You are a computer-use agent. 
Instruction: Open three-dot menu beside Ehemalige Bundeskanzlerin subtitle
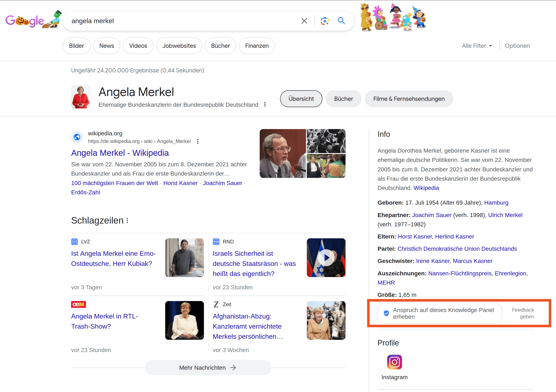click(265, 104)
